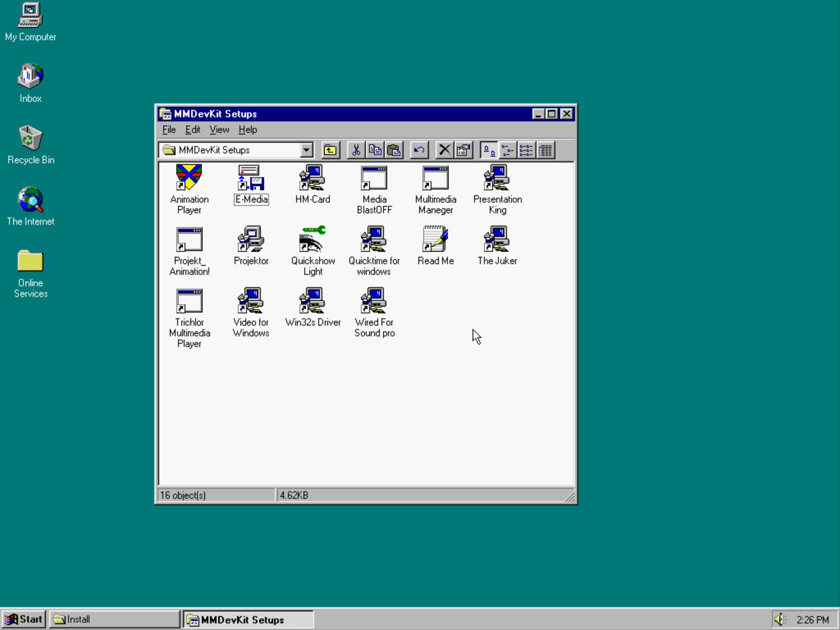The width and height of the screenshot is (840, 630).
Task: Click the 2:26 PM clock
Action: (813, 620)
